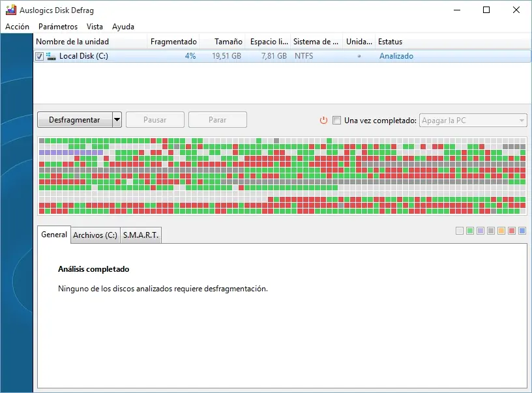Open the Desfragmentar dropdown arrow

click(x=117, y=120)
